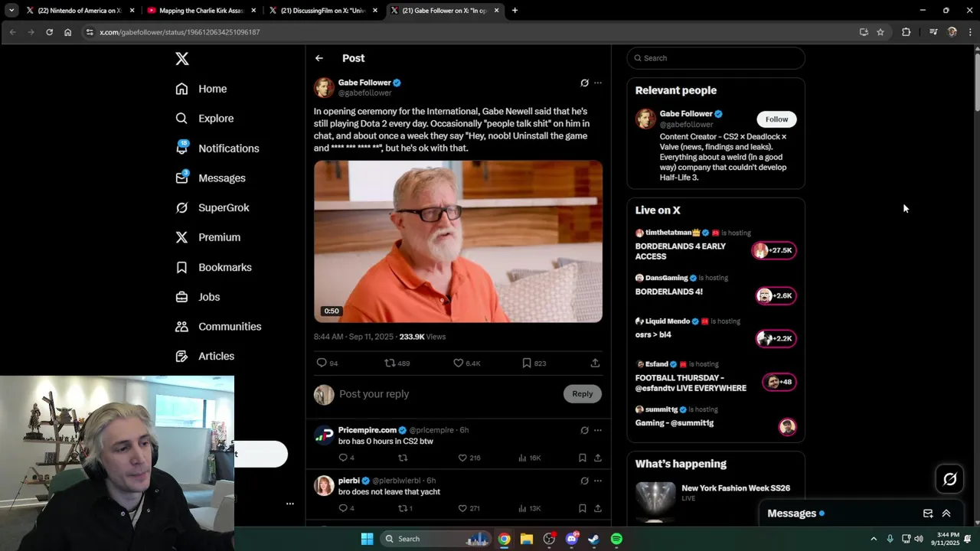Image resolution: width=980 pixels, height=551 pixels.
Task: Click the back arrow beside Post
Action: pyautogui.click(x=319, y=58)
